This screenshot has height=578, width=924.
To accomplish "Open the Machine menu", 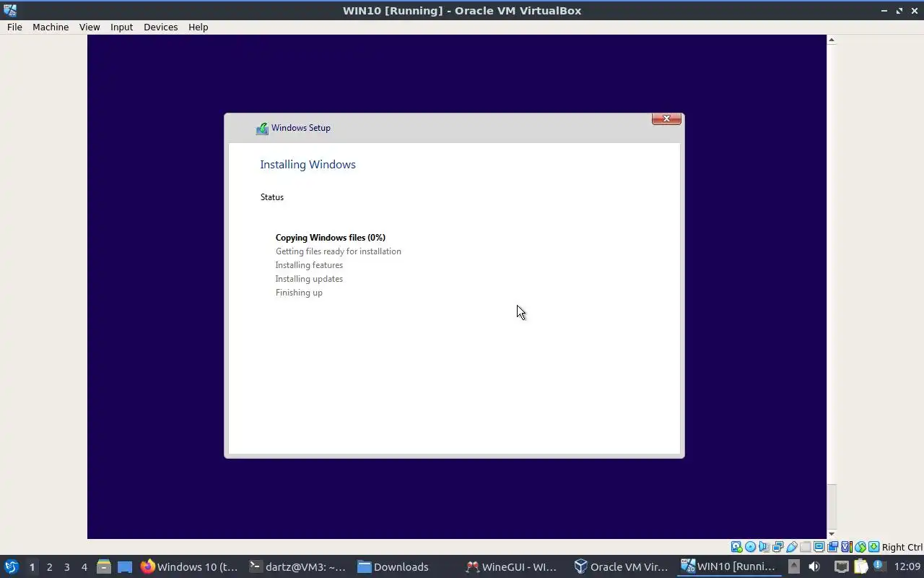I will [51, 27].
